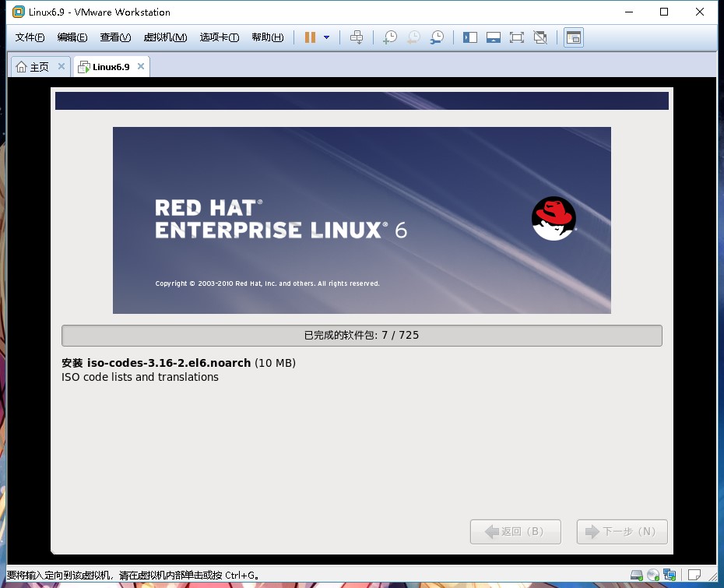Toggle Unity mode icon
724x588 pixels.
coord(540,37)
